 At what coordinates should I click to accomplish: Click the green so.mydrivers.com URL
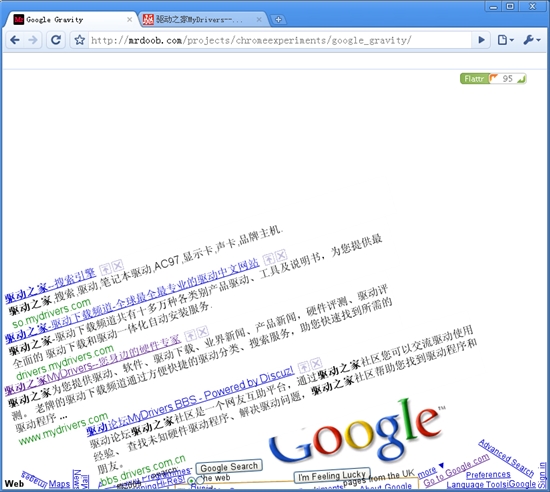tap(52, 313)
